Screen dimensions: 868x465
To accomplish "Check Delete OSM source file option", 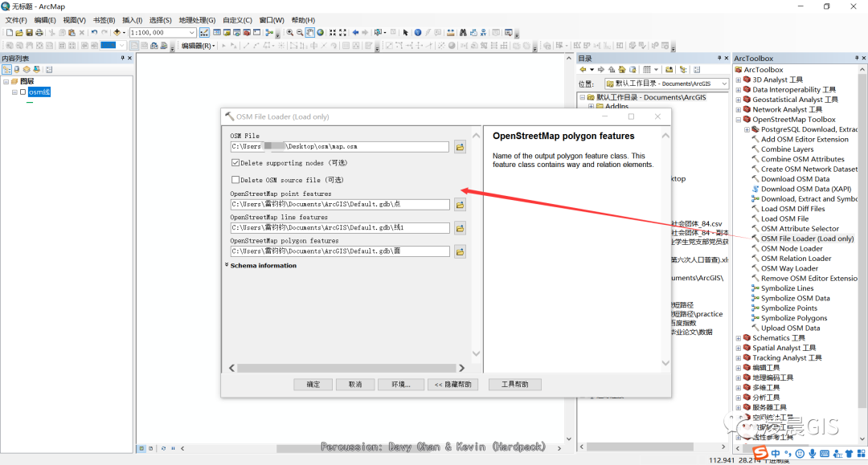I will pyautogui.click(x=235, y=180).
